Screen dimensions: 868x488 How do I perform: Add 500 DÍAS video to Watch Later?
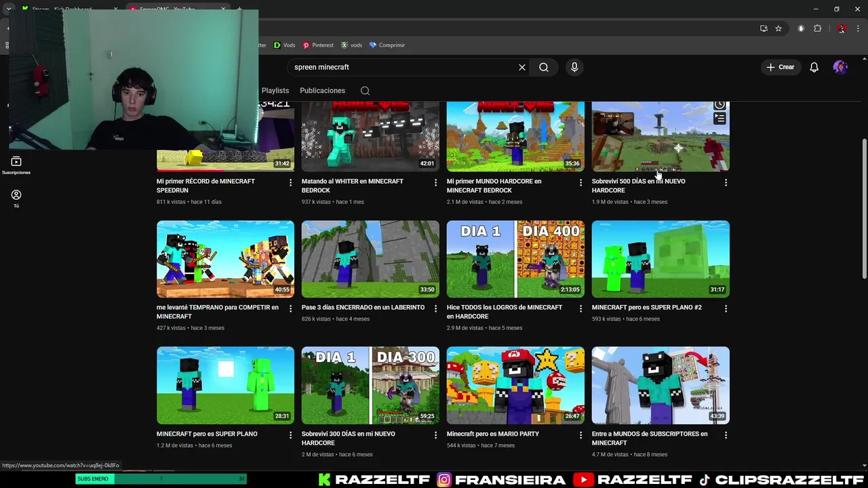coord(719,105)
